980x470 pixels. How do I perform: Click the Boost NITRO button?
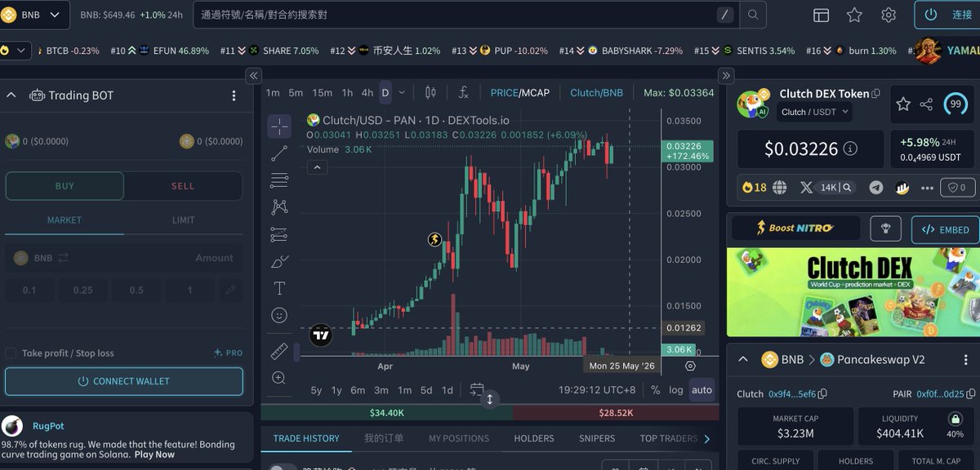(x=795, y=228)
